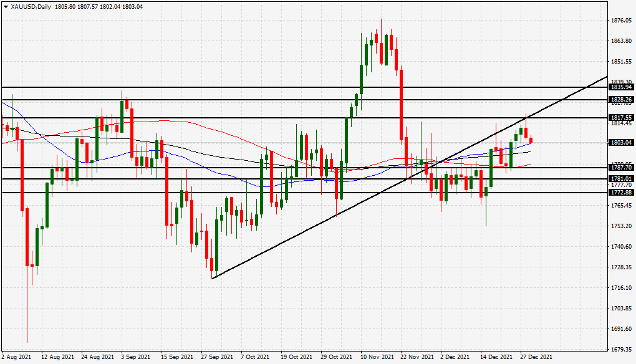This screenshot has height=364, width=636.
Task: Click the 15 Sep 2021 date label
Action: [177, 357]
